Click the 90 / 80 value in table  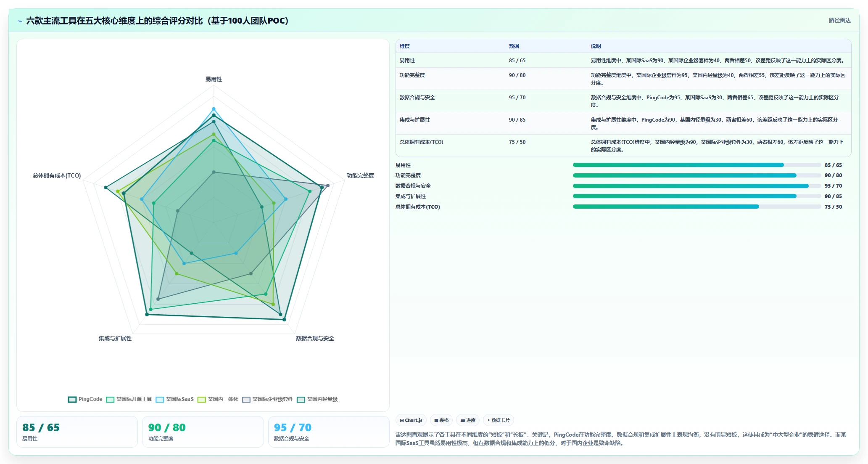[x=517, y=75]
